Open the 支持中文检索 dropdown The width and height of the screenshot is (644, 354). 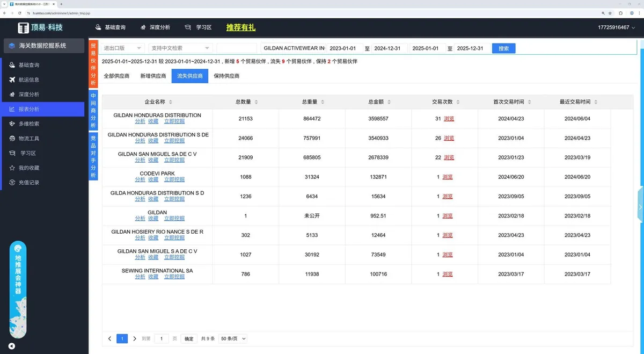pos(181,48)
